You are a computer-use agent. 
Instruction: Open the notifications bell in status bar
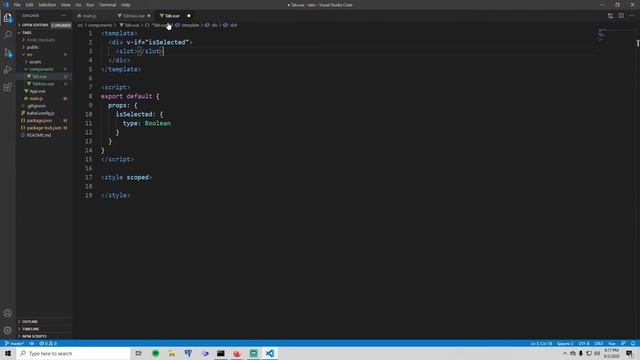coord(633,343)
